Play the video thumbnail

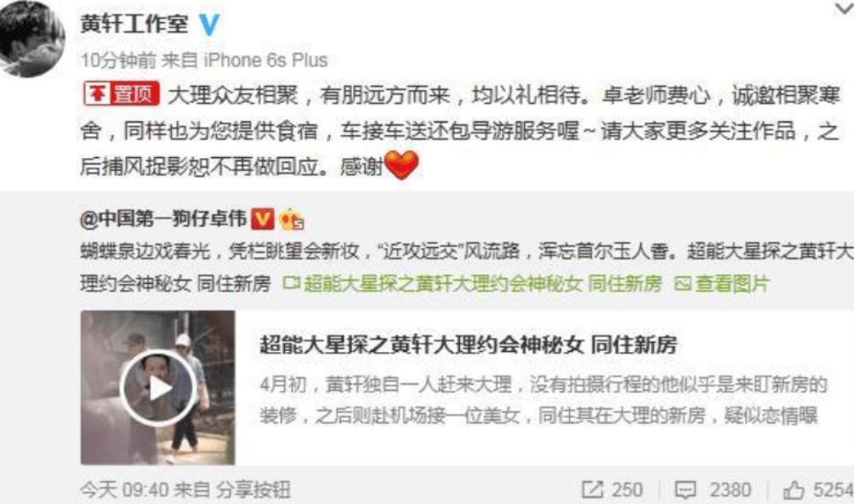point(158,388)
